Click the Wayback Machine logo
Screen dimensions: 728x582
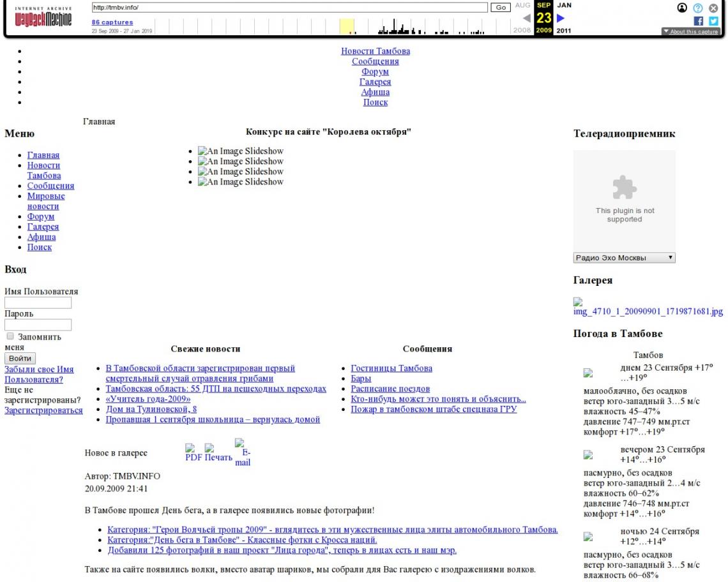click(x=43, y=17)
